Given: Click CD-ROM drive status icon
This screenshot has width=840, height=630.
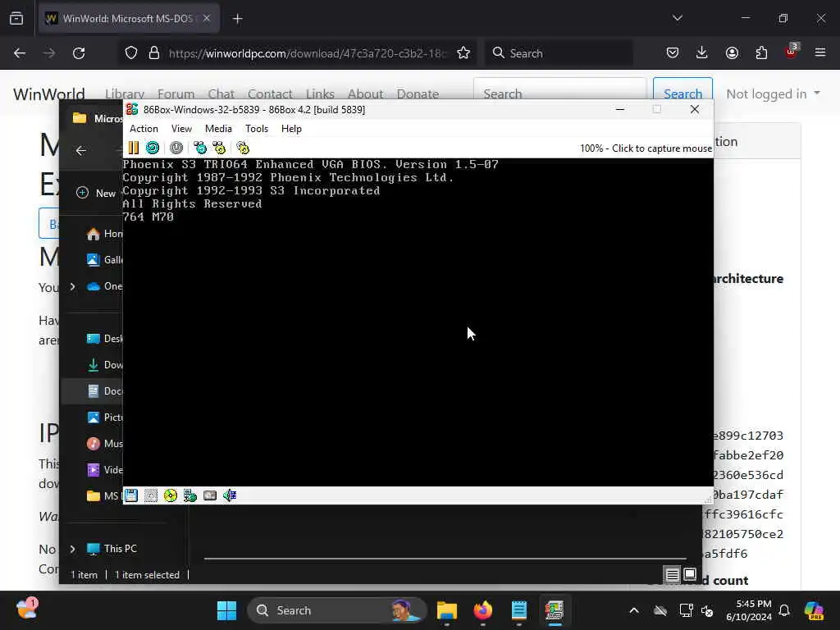Looking at the screenshot, I should 171,495.
